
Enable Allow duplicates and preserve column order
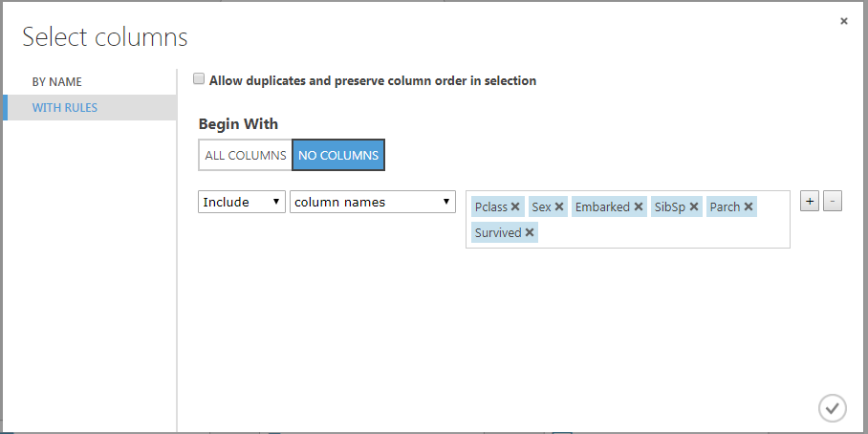coord(199,80)
